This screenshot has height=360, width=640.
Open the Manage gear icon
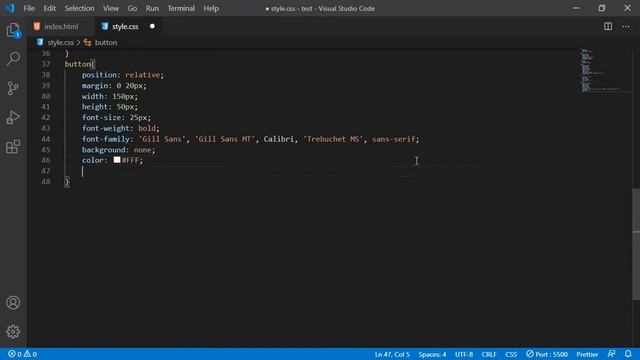pos(13,331)
